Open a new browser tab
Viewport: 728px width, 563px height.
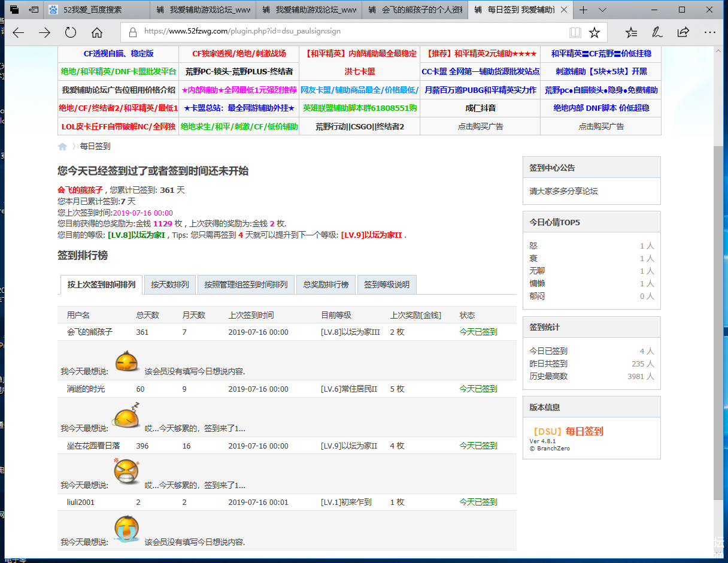pyautogui.click(x=584, y=10)
